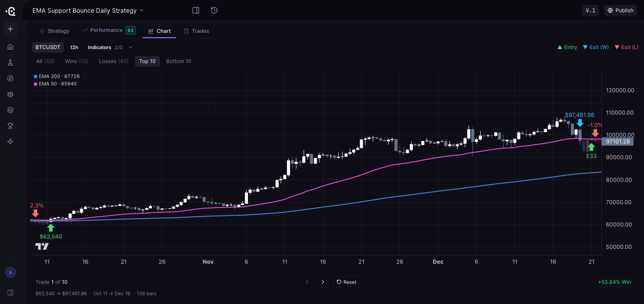Click the 97101.28 current price label
The height and width of the screenshot is (304, 644).
point(618,141)
